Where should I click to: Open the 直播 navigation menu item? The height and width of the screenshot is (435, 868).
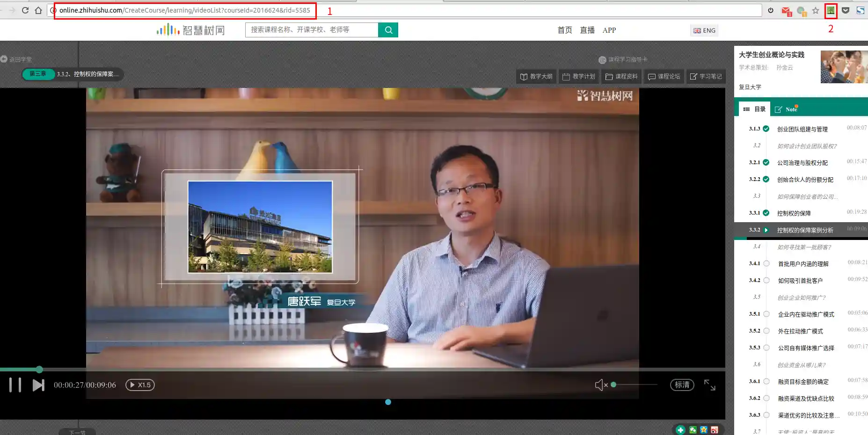click(x=587, y=30)
